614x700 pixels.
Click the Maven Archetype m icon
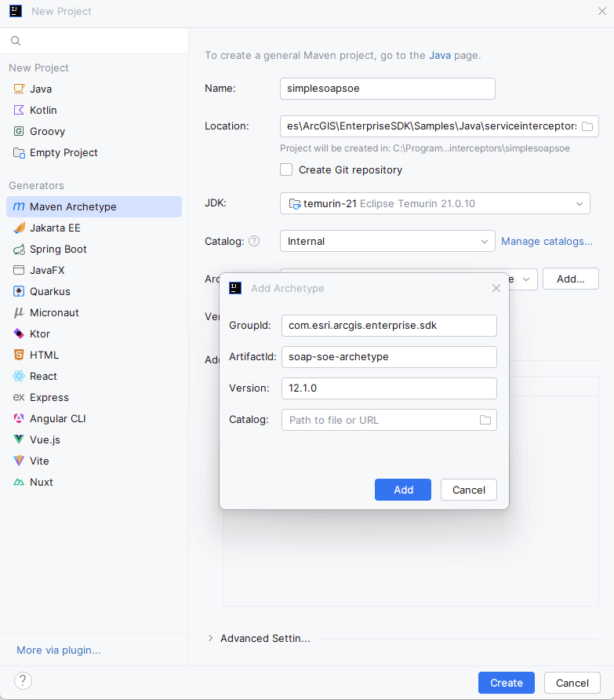19,206
